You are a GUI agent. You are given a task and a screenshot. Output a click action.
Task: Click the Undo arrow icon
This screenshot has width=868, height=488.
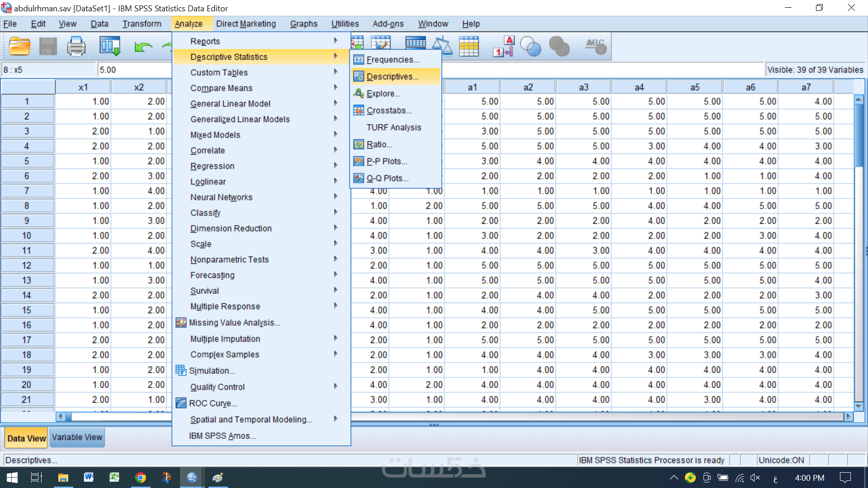point(143,46)
